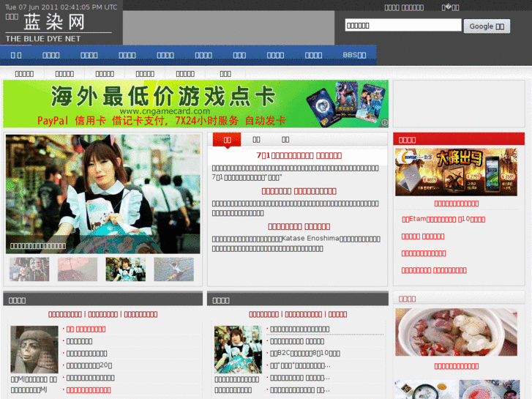The width and height of the screenshot is (532, 399).
Task: Select the maid group thumbnail under featured photo
Action: coord(126,269)
